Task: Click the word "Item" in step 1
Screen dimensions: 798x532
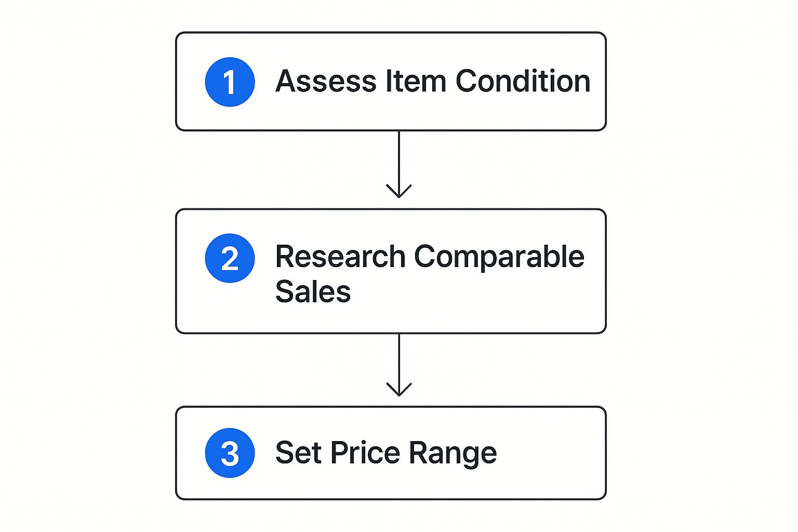Action: (416, 82)
